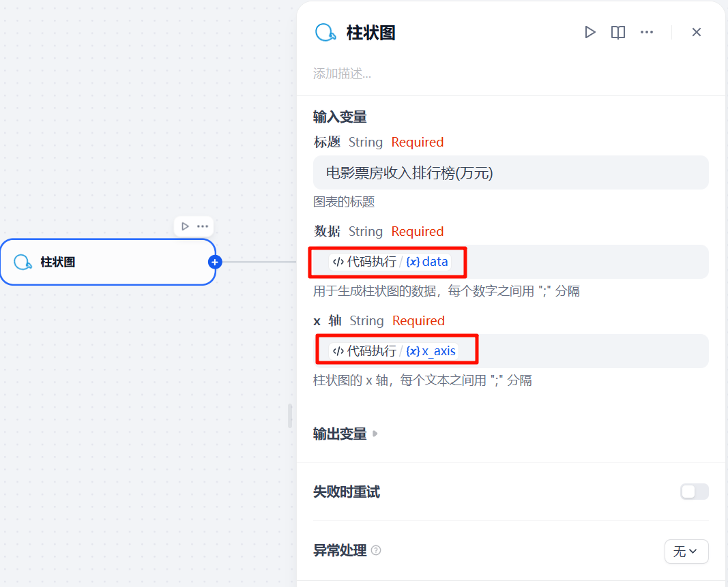Click the 柱状图 tool icon in panel header
The height and width of the screenshot is (587, 728).
325,33
